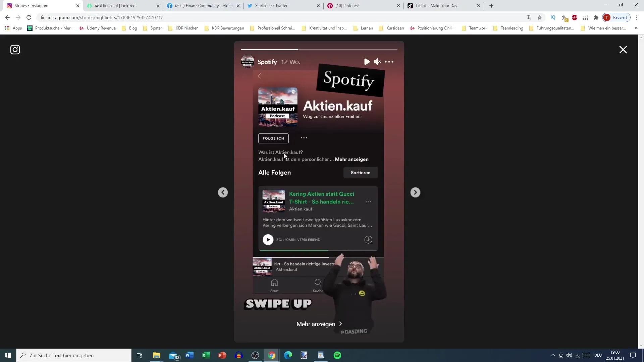Bookmark this page with the star

click(540, 17)
